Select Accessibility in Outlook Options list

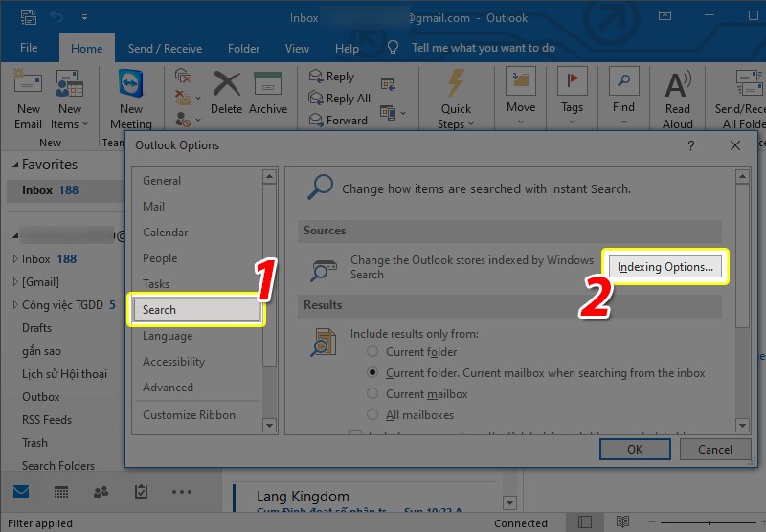[x=197, y=362]
